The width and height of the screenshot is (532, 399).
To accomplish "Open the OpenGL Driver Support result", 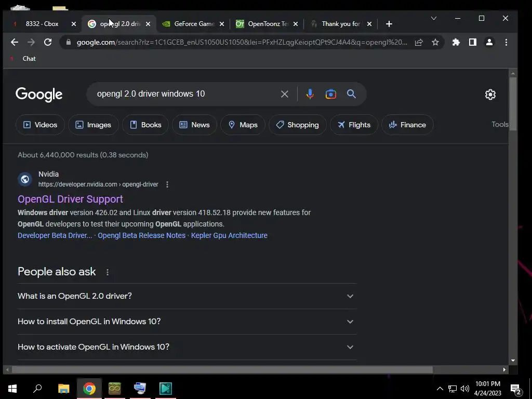I will pos(70,199).
